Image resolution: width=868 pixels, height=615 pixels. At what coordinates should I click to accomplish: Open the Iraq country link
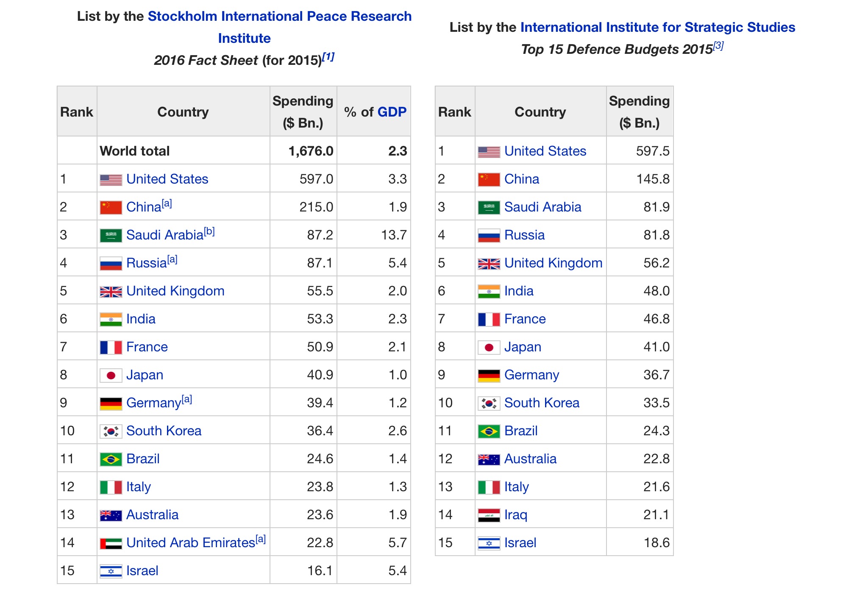[516, 515]
